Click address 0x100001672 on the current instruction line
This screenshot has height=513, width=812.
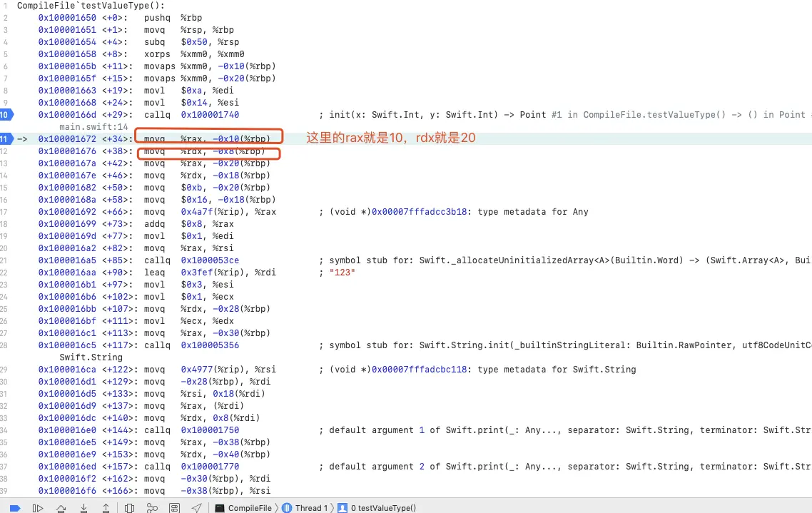[67, 138]
